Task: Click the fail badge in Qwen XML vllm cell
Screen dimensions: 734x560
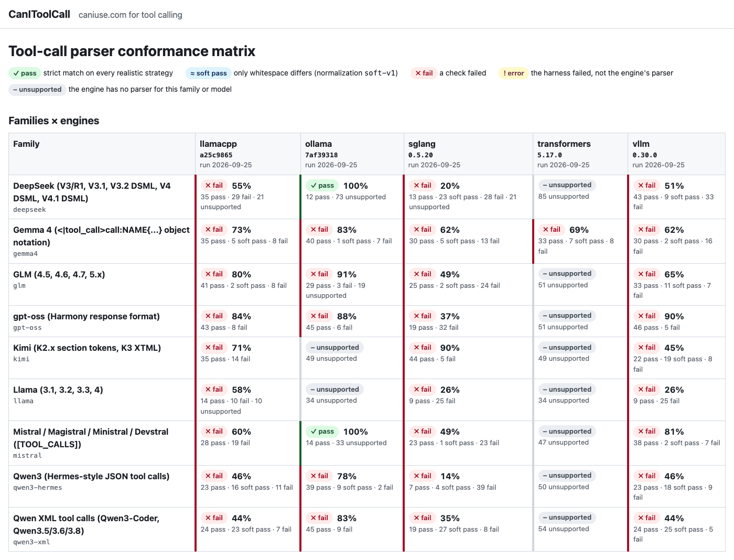Action: click(646, 518)
